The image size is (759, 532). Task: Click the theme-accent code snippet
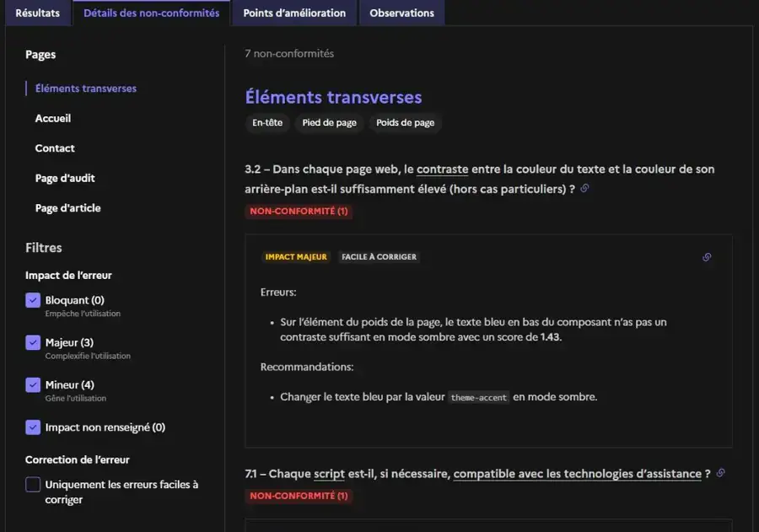pos(479,397)
